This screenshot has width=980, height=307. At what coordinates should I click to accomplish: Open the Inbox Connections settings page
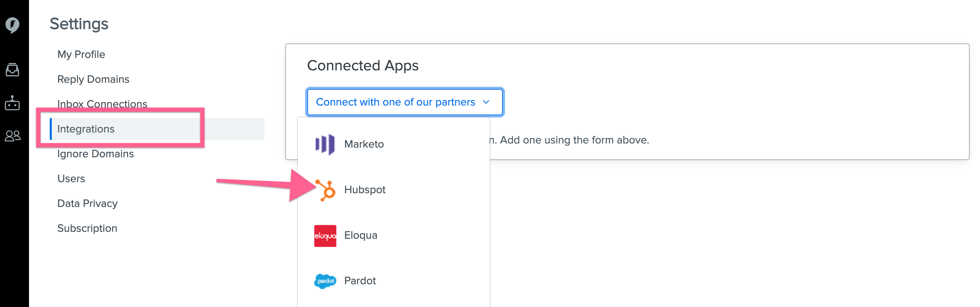coord(102,103)
